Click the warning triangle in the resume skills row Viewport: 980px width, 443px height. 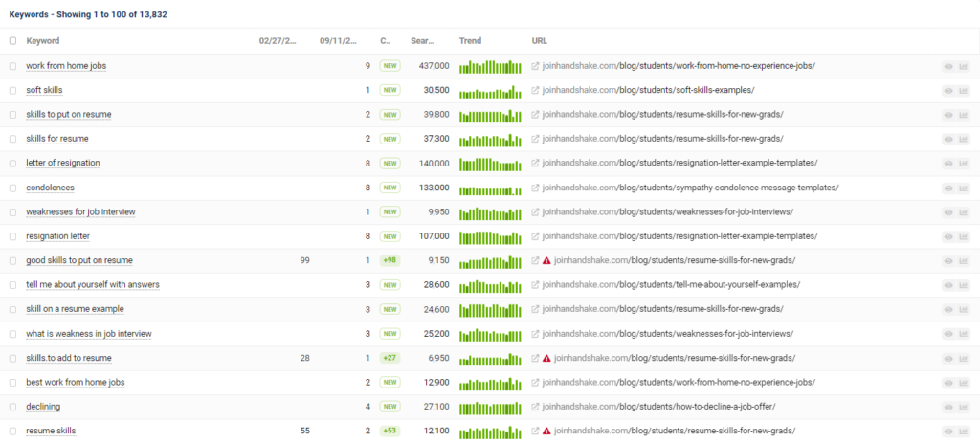546,432
